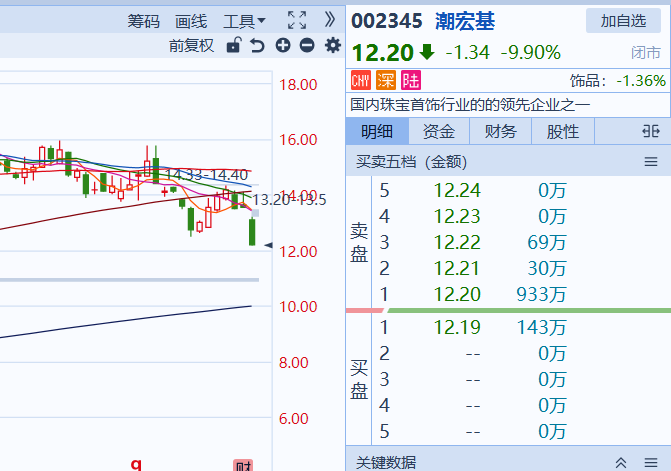671x471 pixels.
Task: Click the CNY currency badge
Action: pyautogui.click(x=361, y=80)
